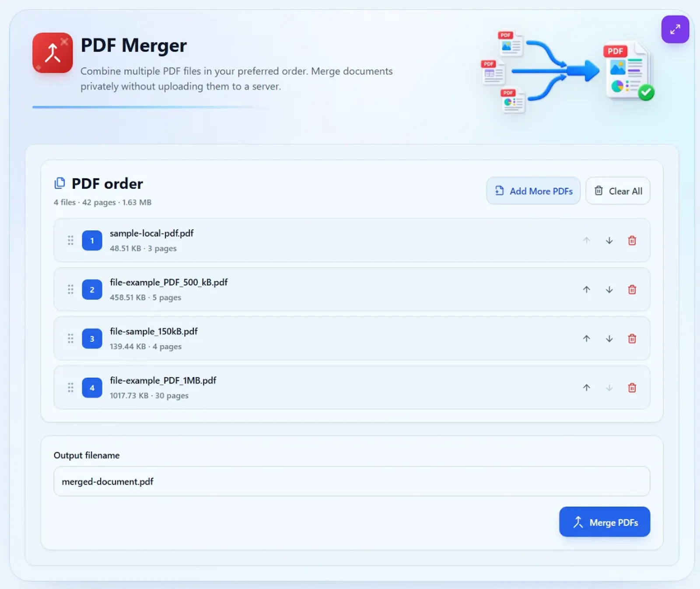
Task: Move file-example_PDF_500_kB.pdf down
Action: click(609, 289)
